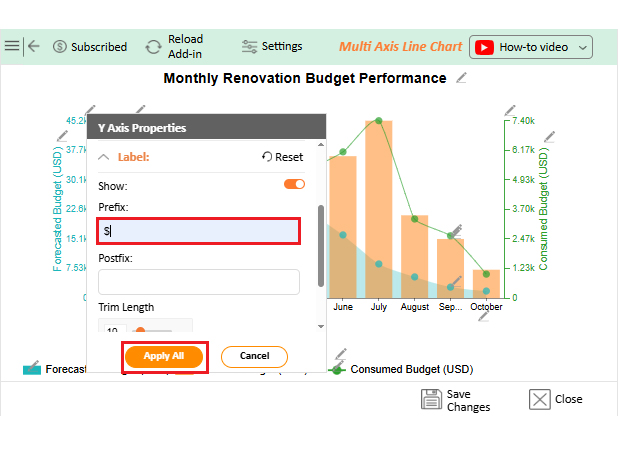Open the hamburger menu icon
618x452 pixels.
[x=12, y=46]
